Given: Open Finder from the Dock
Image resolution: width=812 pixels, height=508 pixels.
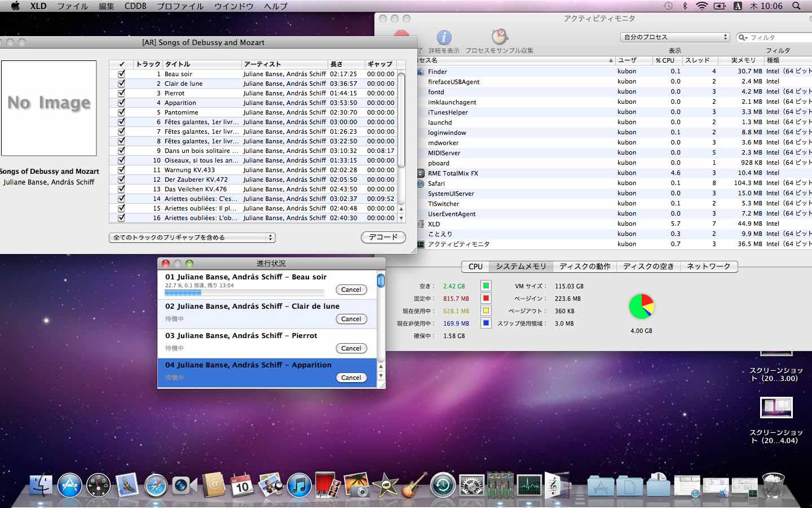Looking at the screenshot, I should point(41,485).
